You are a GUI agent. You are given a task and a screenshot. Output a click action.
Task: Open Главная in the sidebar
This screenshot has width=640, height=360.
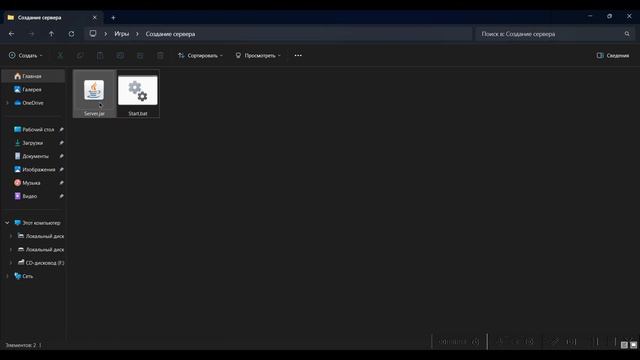(33, 76)
